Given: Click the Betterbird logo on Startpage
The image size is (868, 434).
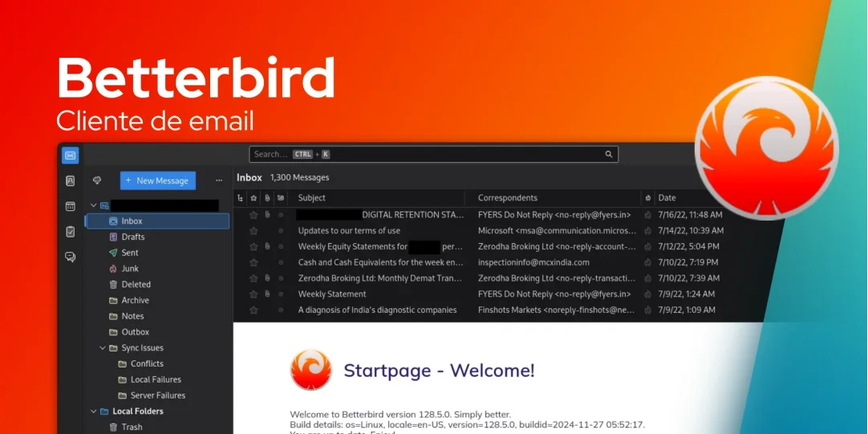Looking at the screenshot, I should click(311, 370).
